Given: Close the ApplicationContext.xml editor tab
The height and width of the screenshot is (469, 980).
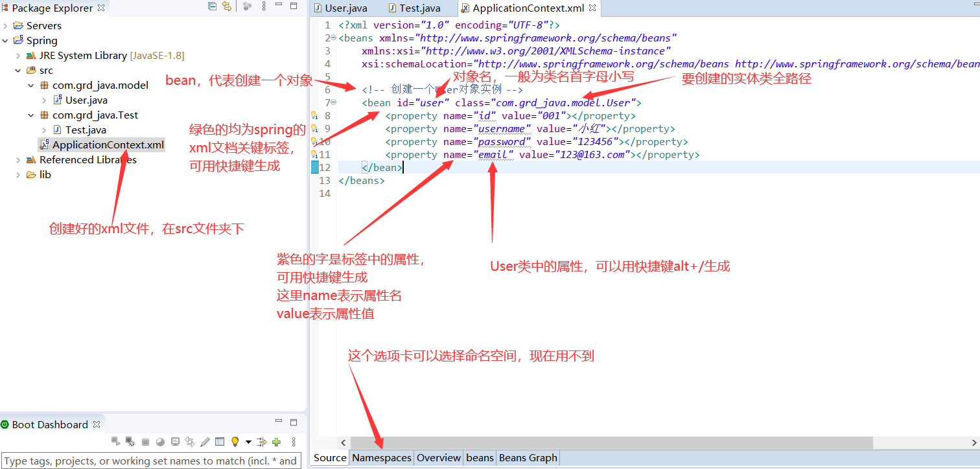Looking at the screenshot, I should point(592,8).
